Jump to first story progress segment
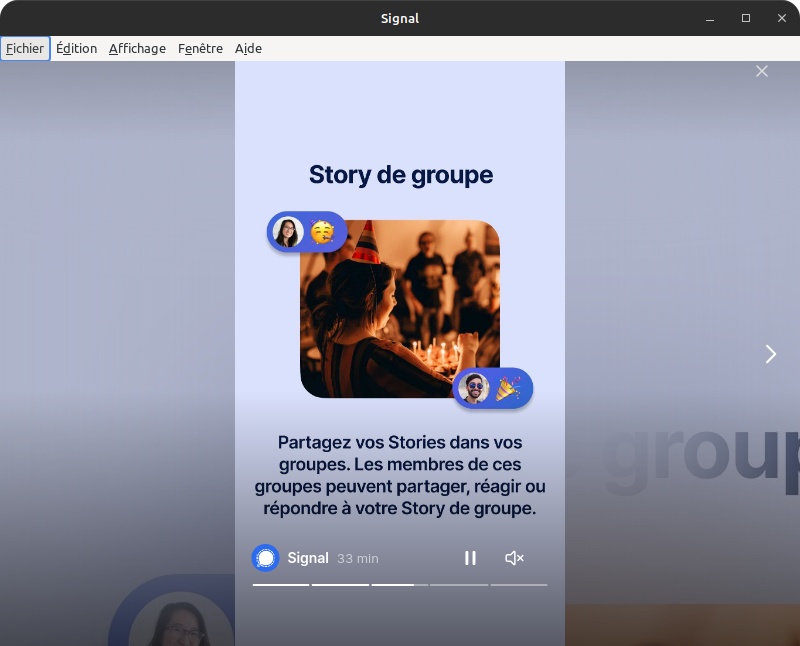 (281, 584)
